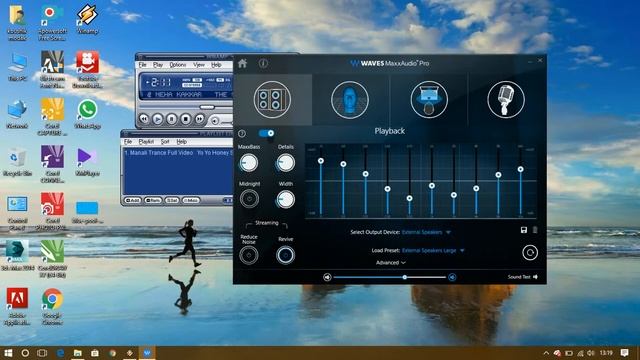Click the Cortana search circle in taskbar
640x360 pixels.
25,353
